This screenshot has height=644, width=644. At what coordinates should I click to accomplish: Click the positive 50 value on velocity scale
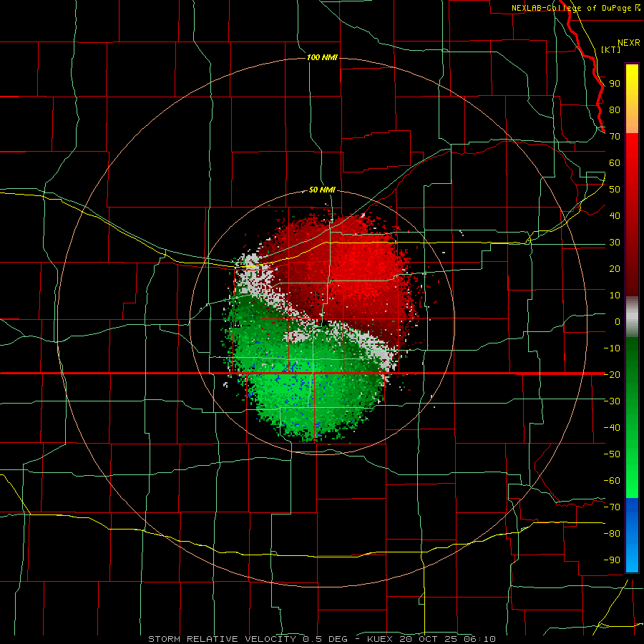click(x=615, y=190)
